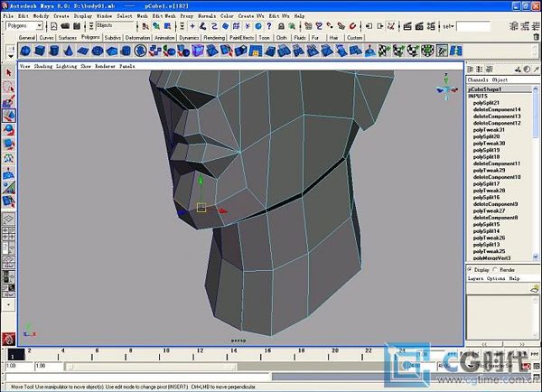Image resolution: width=542 pixels, height=392 pixels.
Task: Create polygon cube from shelf
Action: (x=40, y=51)
